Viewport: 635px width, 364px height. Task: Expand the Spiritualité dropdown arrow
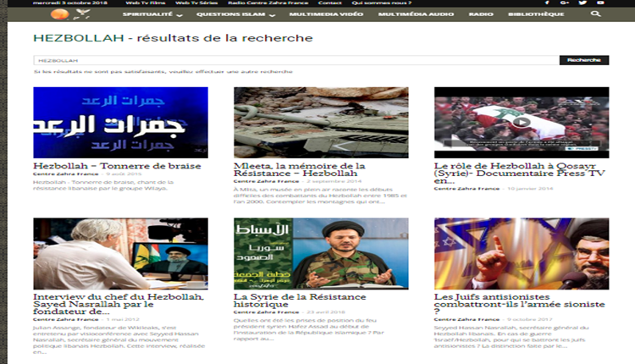click(x=179, y=15)
